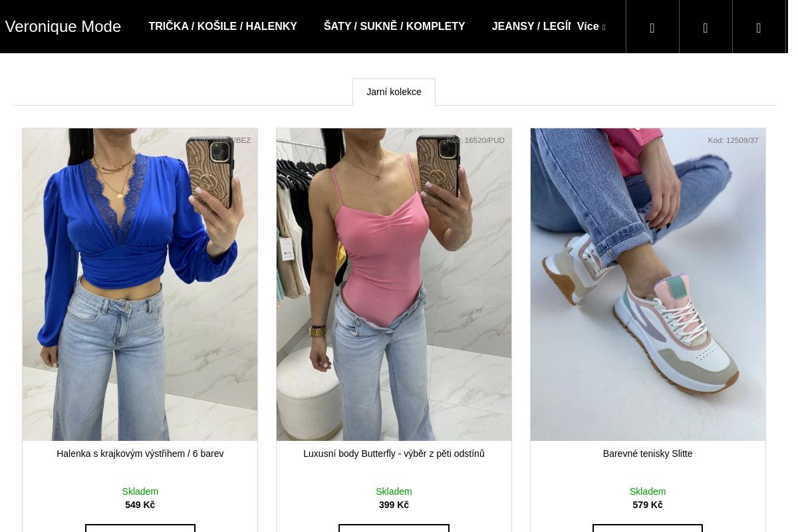Image resolution: width=798 pixels, height=532 pixels.
Task: Open colorful Slitte sneakers product photo
Action: click(x=648, y=285)
